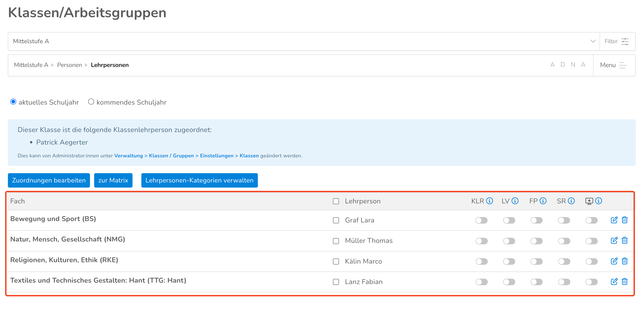This screenshot has height=311, width=644.
Task: Go to Personen breadcrumb item
Action: pos(70,65)
